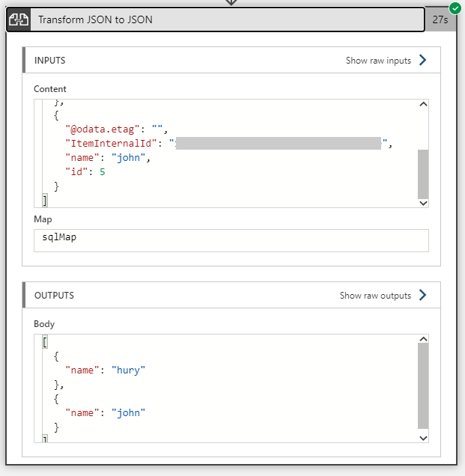Viewport: 465px width, 476px height.
Task: Click the Body output scrollbar thumb
Action: tap(423, 385)
